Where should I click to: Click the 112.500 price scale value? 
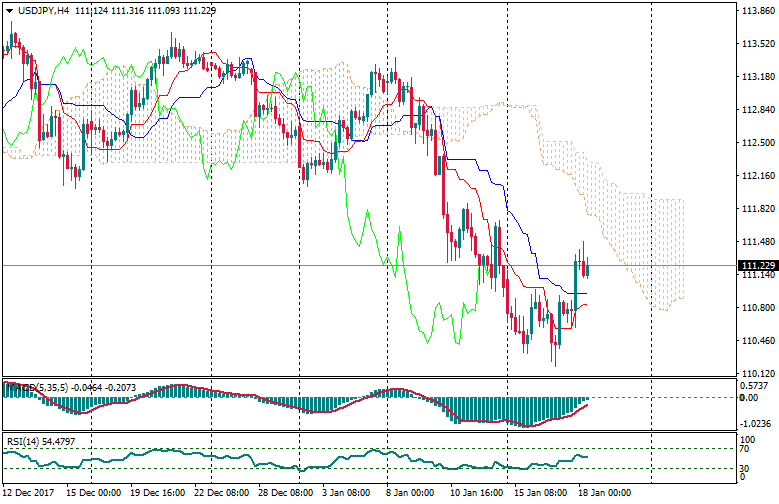click(757, 143)
